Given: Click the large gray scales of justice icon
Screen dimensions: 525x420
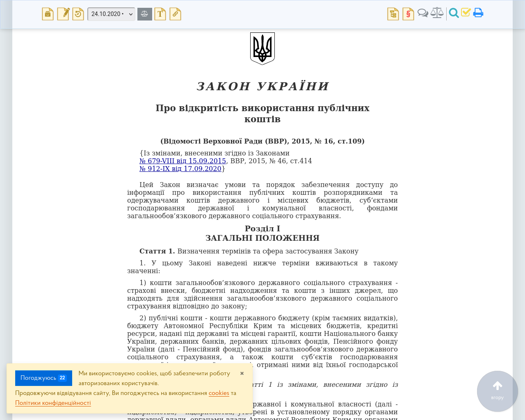Looking at the screenshot, I should (437, 13).
